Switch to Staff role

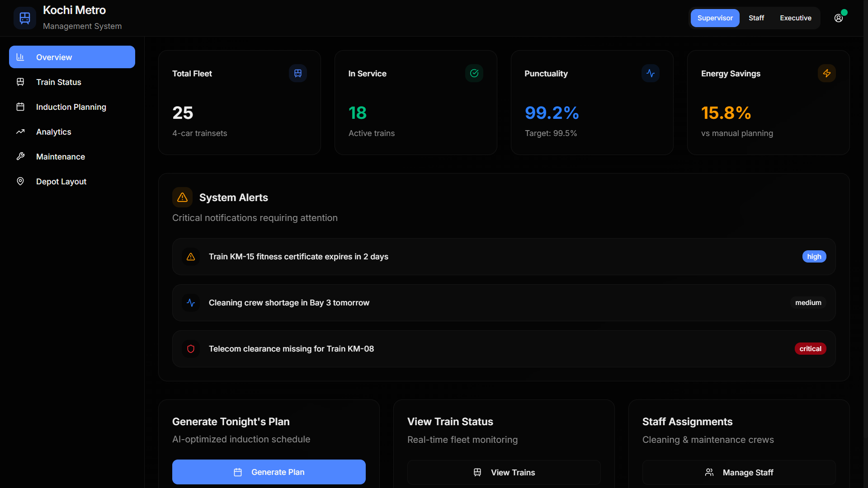click(756, 18)
